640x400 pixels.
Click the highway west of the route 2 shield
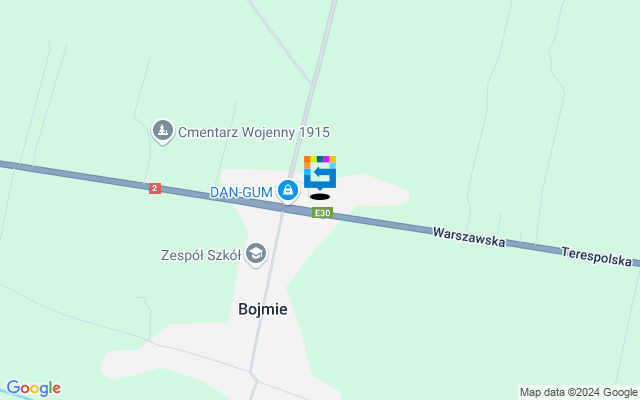tap(73, 176)
